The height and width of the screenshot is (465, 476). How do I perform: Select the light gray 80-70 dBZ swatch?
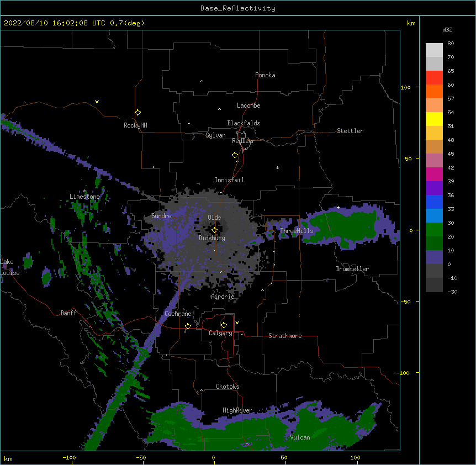click(x=434, y=50)
